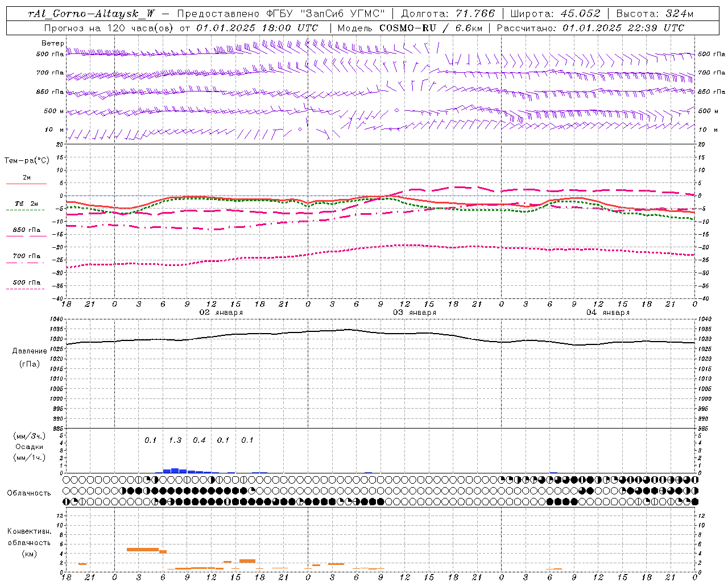Click the 10 м wind level label on left
Viewport: 728px width, 582px height.
(55, 130)
